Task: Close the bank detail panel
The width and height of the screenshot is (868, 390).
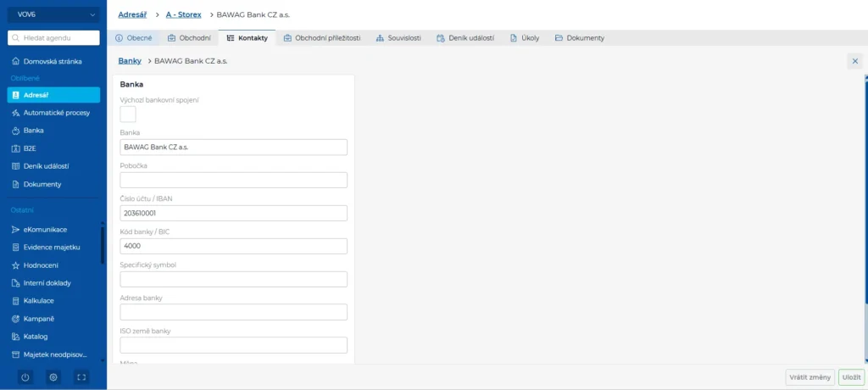Action: 854,61
